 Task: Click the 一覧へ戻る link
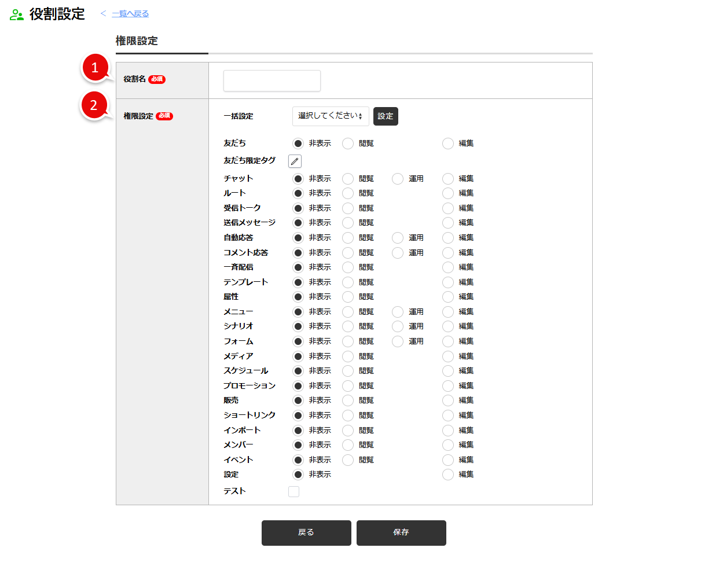pos(130,14)
